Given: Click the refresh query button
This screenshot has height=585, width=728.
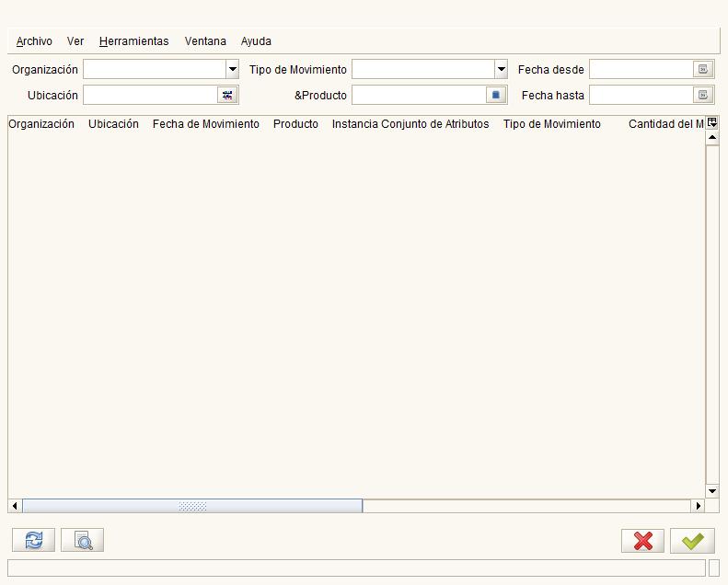Looking at the screenshot, I should tap(33, 540).
